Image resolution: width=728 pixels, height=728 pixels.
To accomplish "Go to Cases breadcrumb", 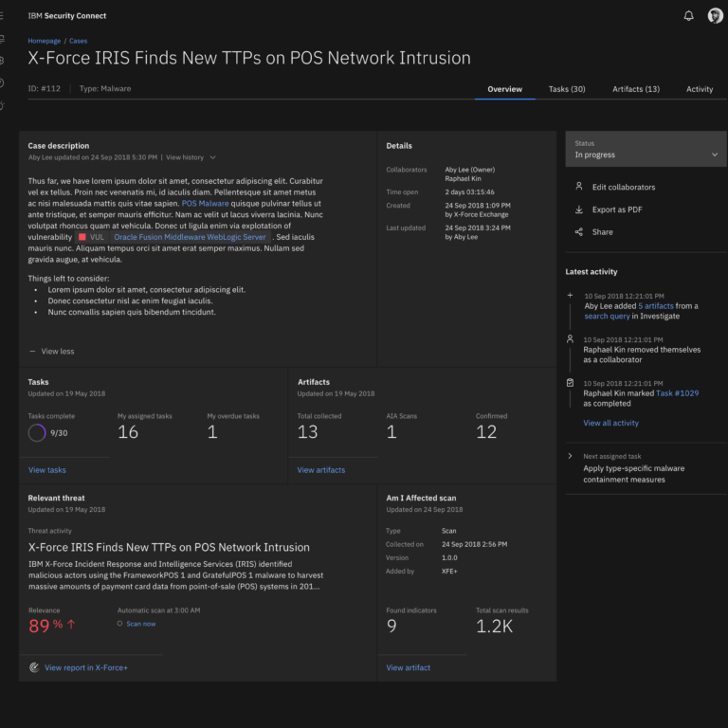I will coord(78,41).
